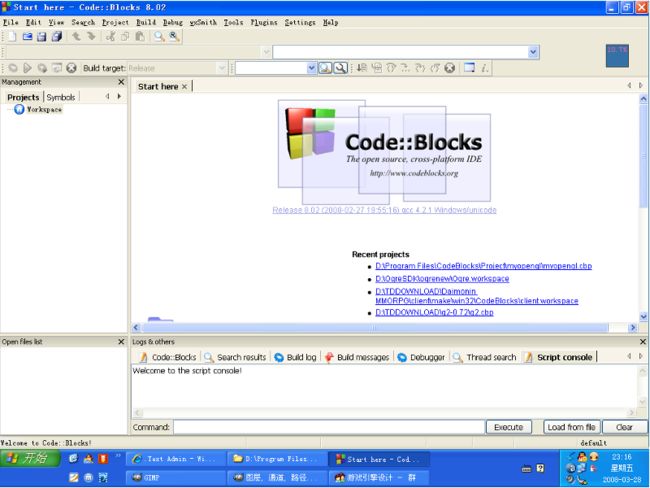The image size is (650, 488).
Task: Toggle the second magnifier option icon beside search combo
Action: (340, 68)
